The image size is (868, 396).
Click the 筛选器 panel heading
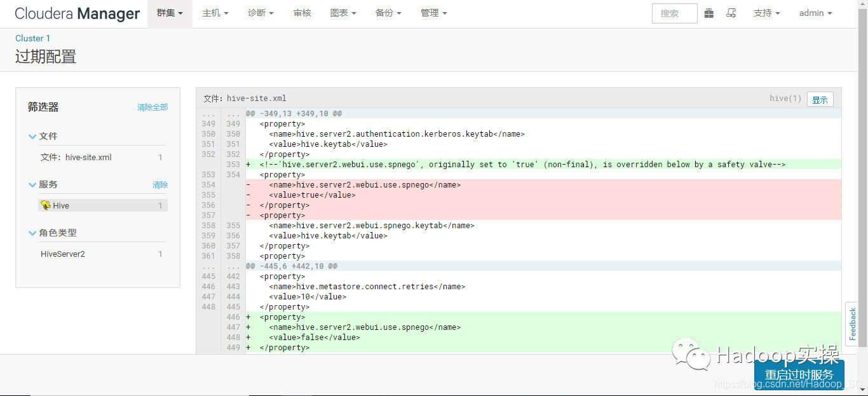click(43, 107)
